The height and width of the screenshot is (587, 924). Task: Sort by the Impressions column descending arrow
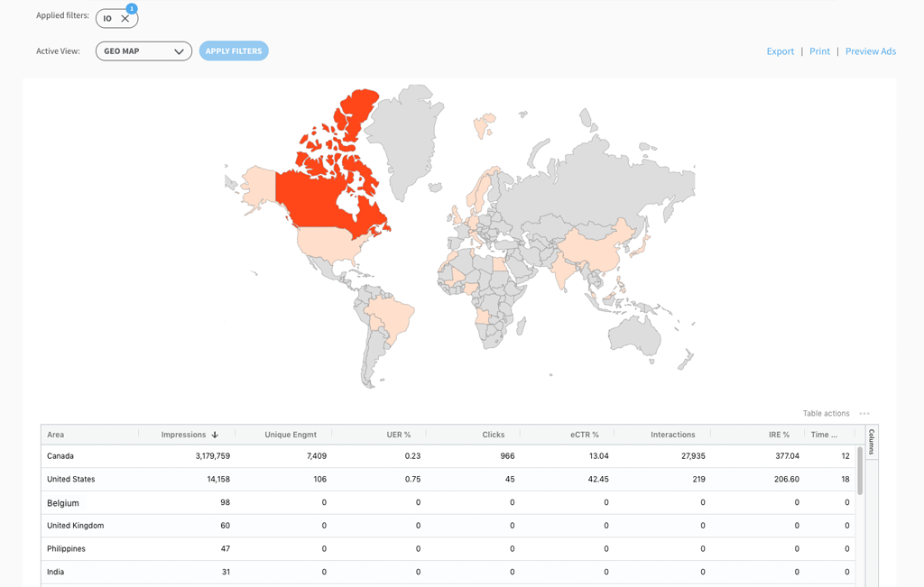[x=215, y=435]
